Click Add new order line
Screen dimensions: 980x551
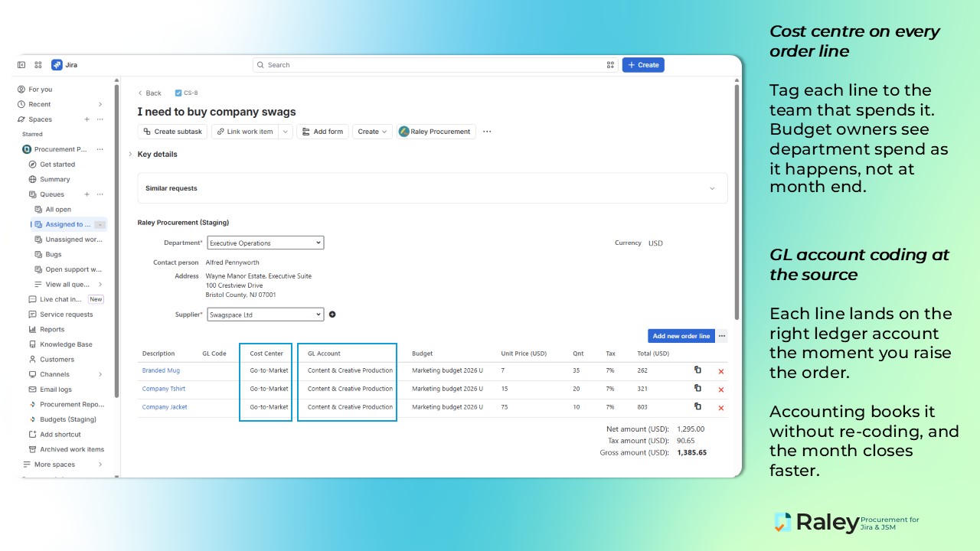pyautogui.click(x=681, y=336)
